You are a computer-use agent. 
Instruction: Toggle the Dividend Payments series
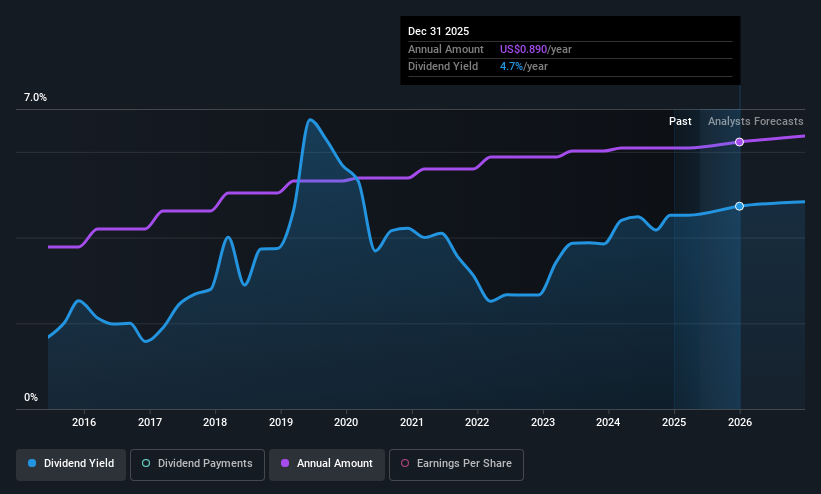click(x=197, y=464)
